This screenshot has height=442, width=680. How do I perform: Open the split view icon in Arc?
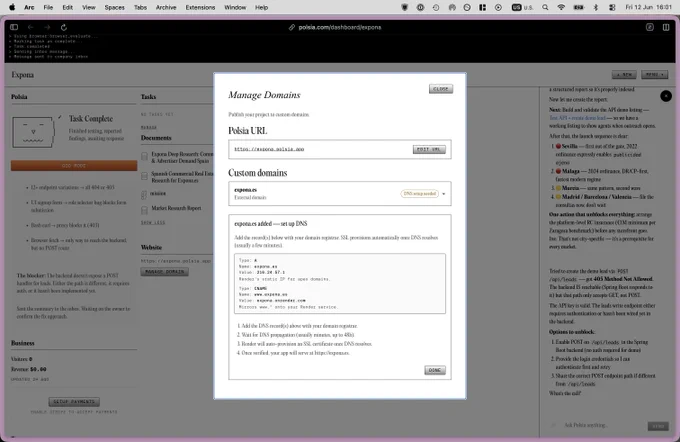(666, 27)
